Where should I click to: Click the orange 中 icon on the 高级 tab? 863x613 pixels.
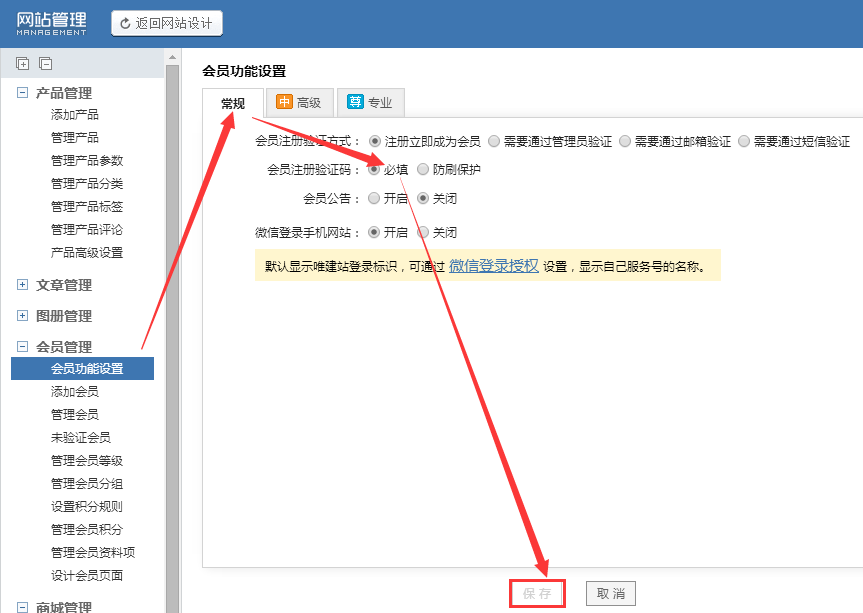pyautogui.click(x=284, y=102)
